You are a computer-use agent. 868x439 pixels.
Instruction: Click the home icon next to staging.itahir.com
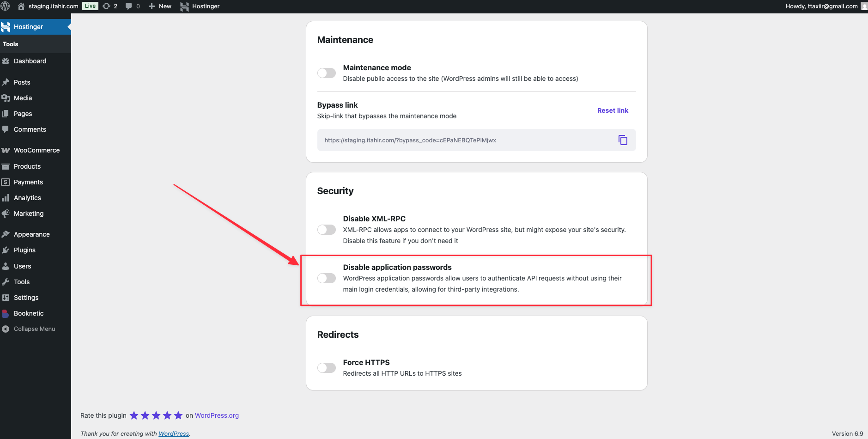(21, 6)
